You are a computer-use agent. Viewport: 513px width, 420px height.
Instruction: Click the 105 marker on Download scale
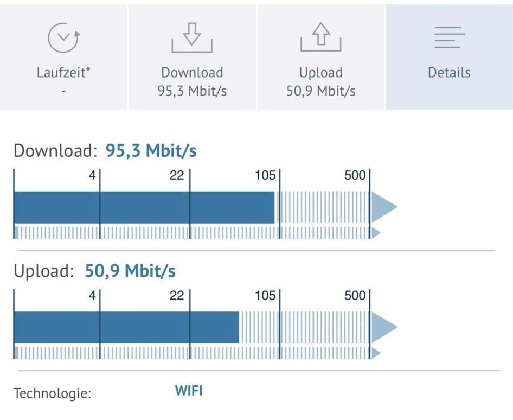[x=265, y=175]
